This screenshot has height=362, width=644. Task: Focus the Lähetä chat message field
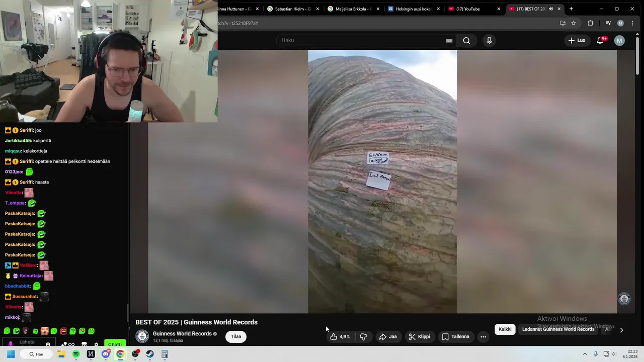click(26, 342)
